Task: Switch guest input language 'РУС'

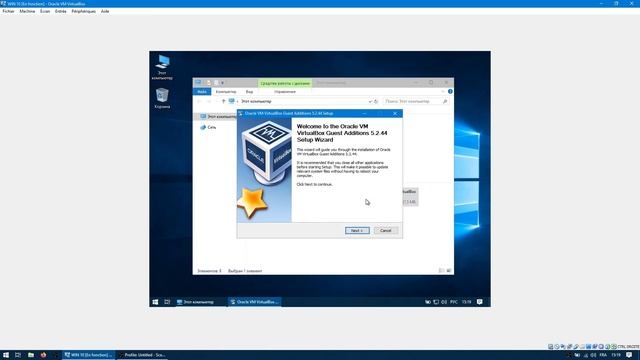Action: click(453, 302)
